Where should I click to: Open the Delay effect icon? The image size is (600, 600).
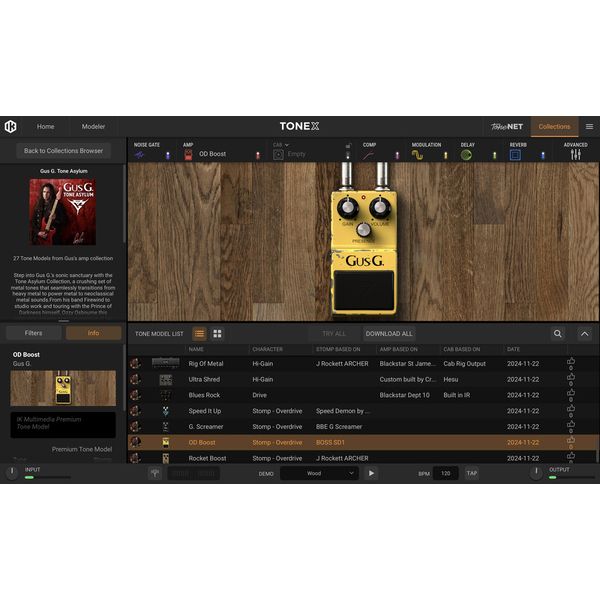[x=466, y=155]
